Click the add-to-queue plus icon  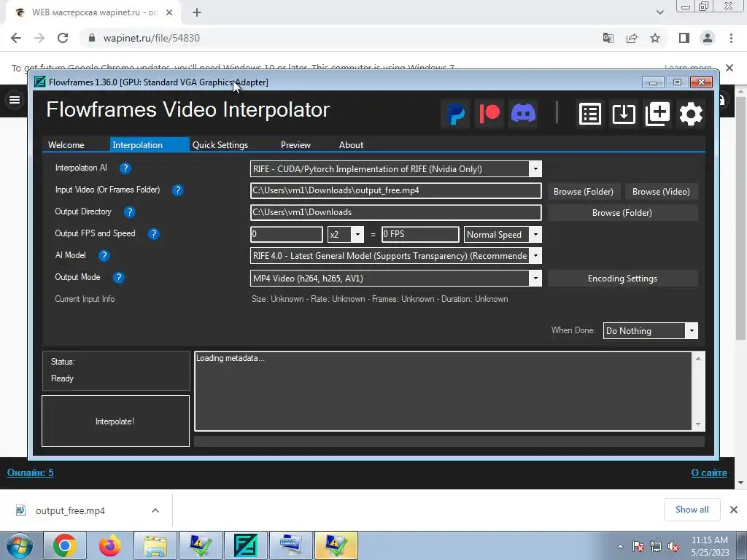(x=657, y=114)
